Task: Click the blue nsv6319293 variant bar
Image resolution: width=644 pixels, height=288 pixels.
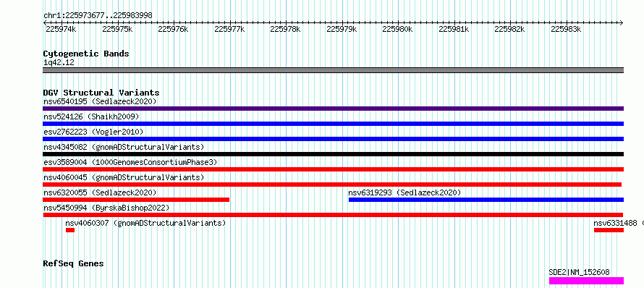Action: [x=486, y=200]
